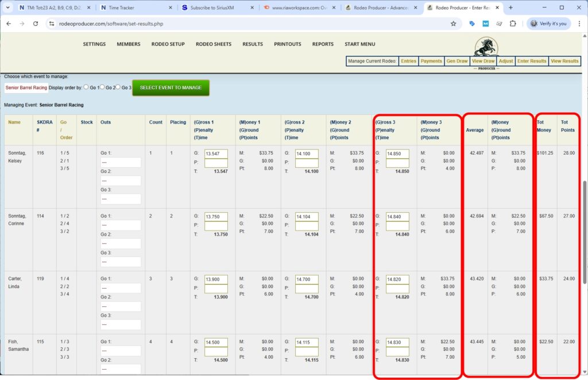Reload the page using the refresh icon

[36, 24]
